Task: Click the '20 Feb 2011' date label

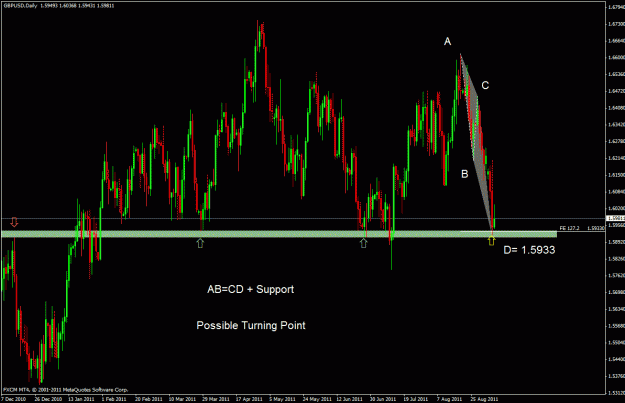Action: pos(148,399)
